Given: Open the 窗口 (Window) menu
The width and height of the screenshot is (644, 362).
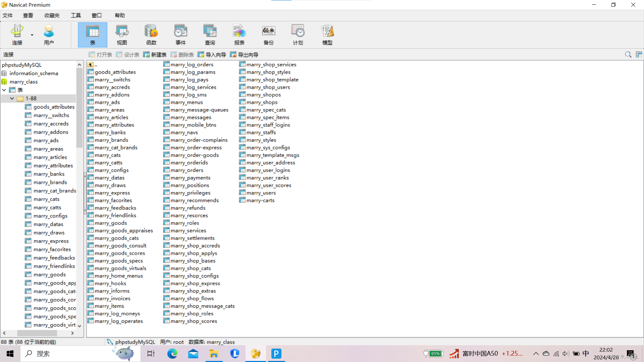Looking at the screenshot, I should pyautogui.click(x=96, y=15).
